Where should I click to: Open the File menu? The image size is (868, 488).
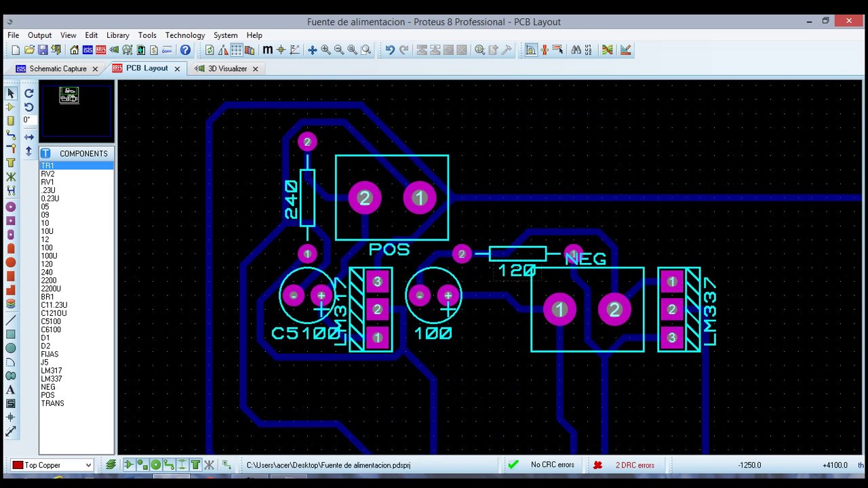pyautogui.click(x=13, y=35)
